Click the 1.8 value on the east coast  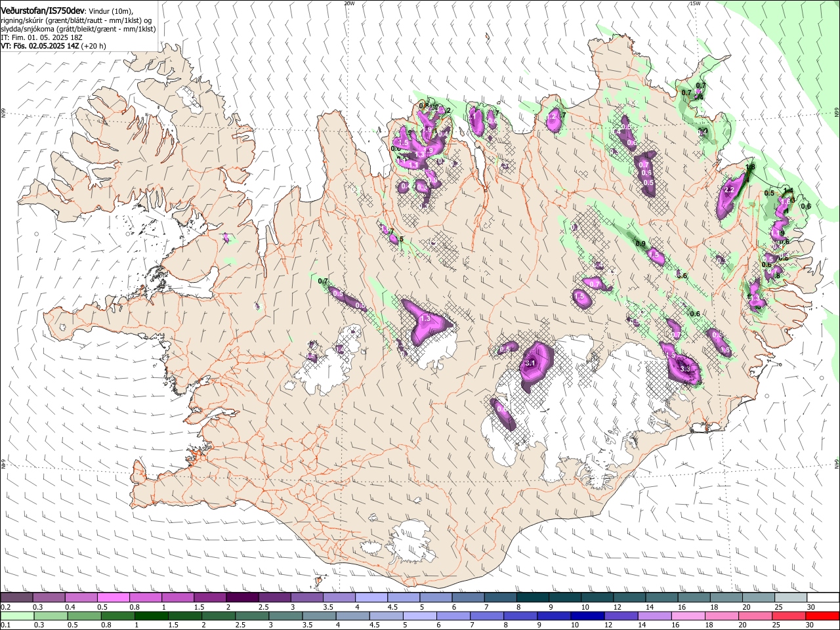click(x=751, y=167)
